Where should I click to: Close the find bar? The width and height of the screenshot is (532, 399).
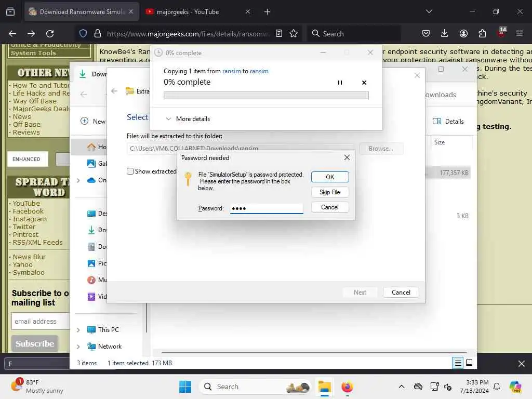522,364
